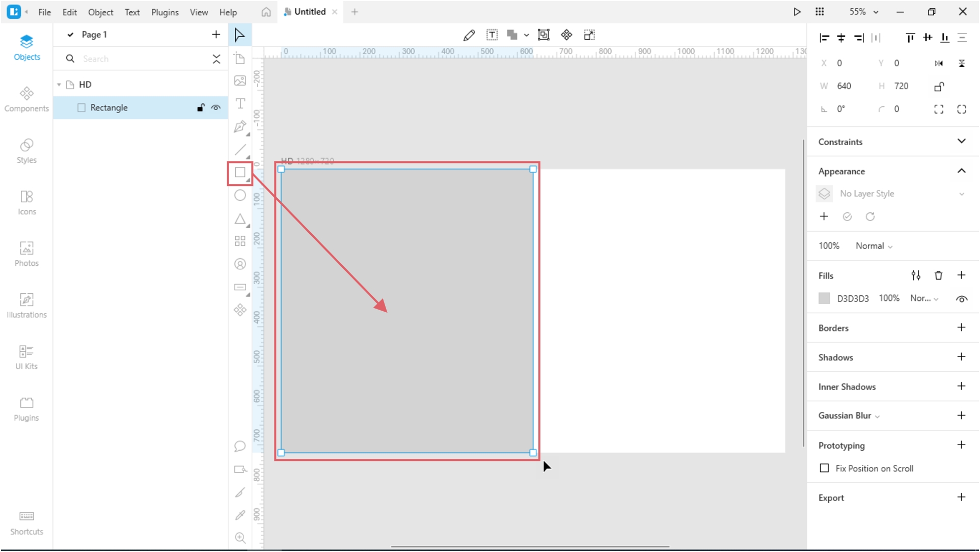The height and width of the screenshot is (552, 980).
Task: Open the Styles panel
Action: [x=26, y=151]
